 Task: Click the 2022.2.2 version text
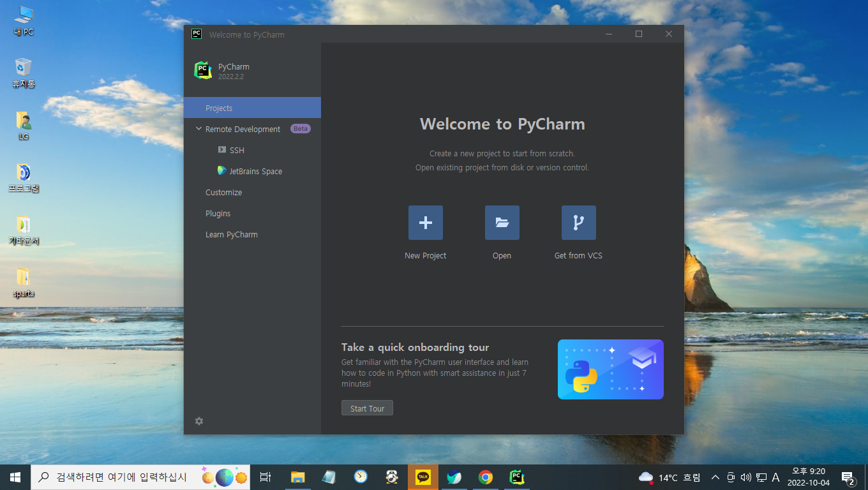point(231,77)
